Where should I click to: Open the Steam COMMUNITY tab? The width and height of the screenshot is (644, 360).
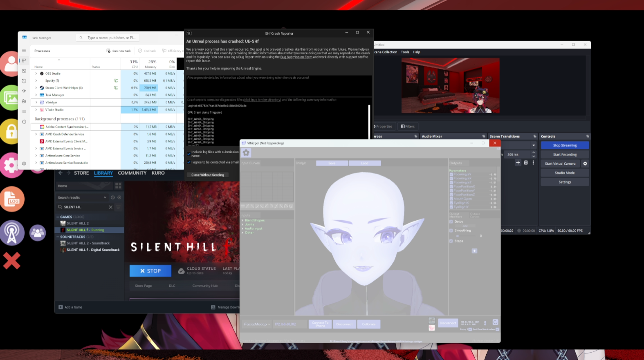(x=132, y=173)
